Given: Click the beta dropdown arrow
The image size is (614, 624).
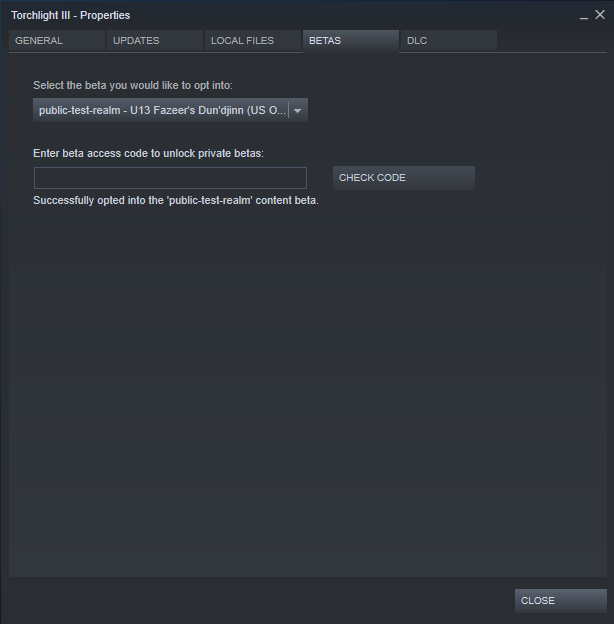Looking at the screenshot, I should tap(298, 111).
